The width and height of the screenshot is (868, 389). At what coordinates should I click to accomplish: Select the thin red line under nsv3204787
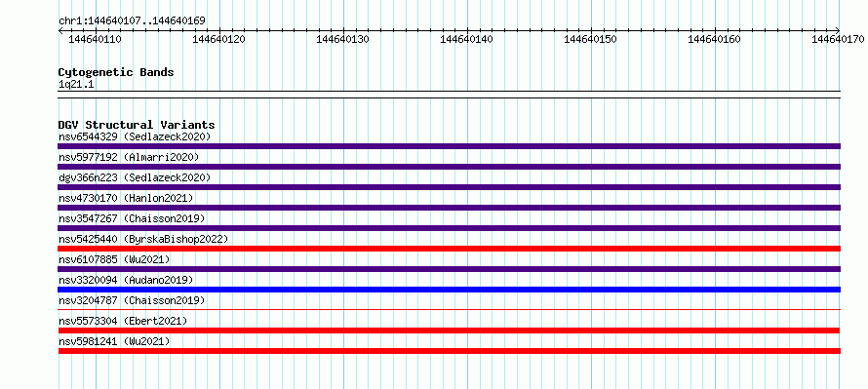click(x=449, y=310)
